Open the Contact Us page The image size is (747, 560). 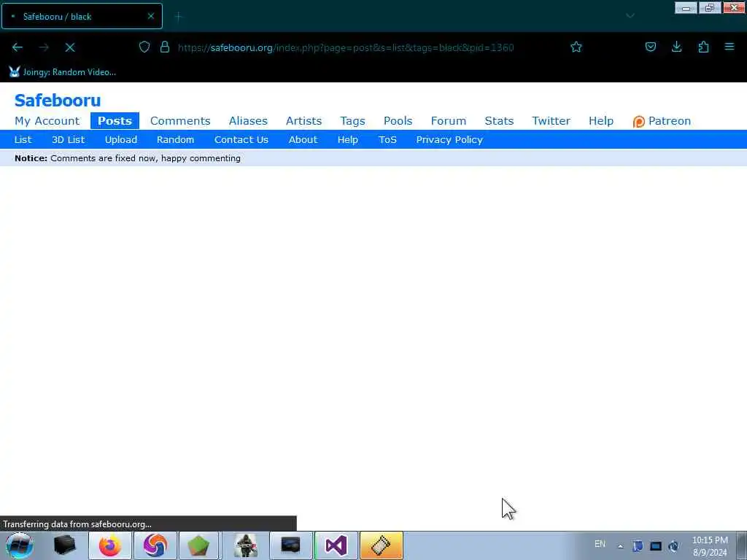tap(241, 139)
